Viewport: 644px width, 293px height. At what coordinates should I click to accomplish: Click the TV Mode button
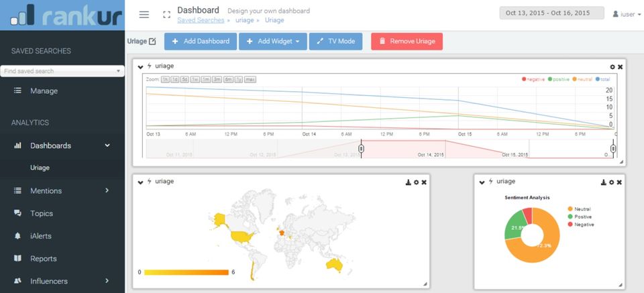point(335,42)
